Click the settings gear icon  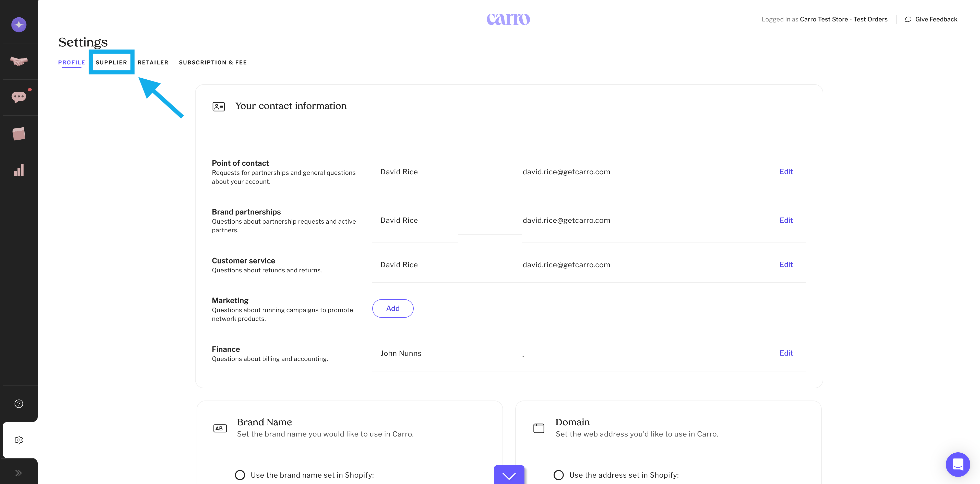(x=19, y=440)
